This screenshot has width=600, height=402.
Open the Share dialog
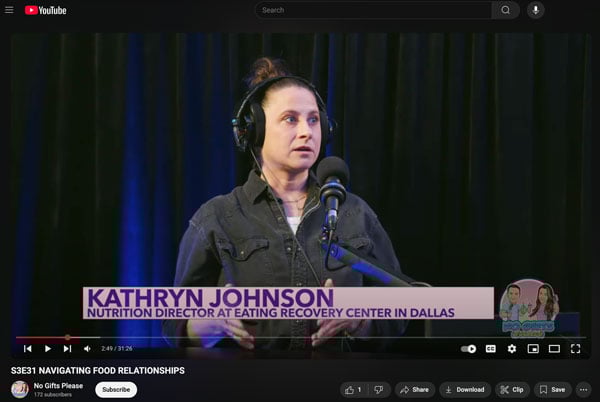click(x=414, y=389)
